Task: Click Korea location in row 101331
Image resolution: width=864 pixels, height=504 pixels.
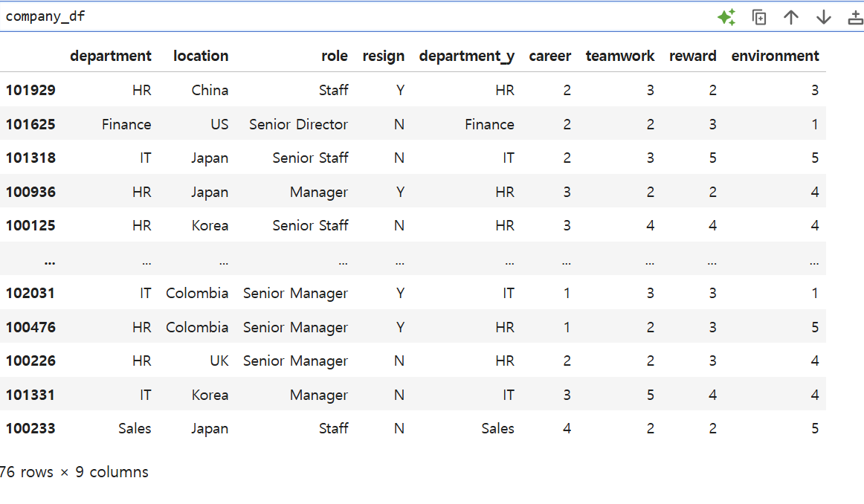Action: 210,395
